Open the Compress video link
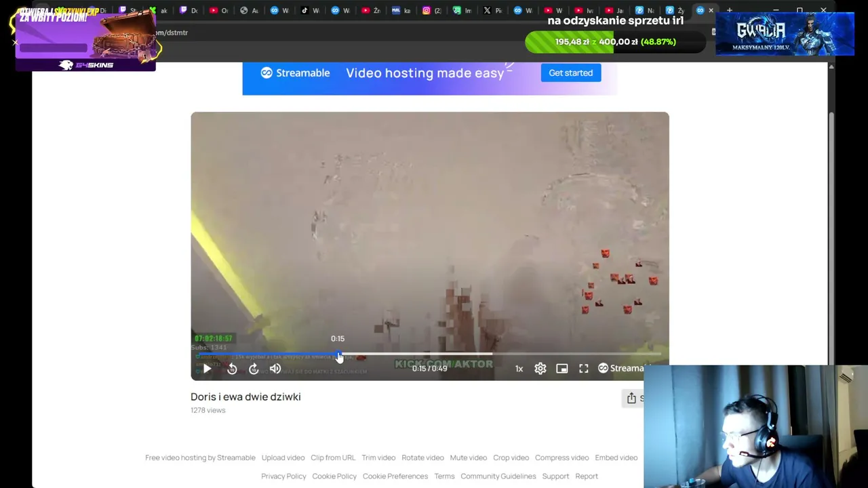The height and width of the screenshot is (488, 868). pos(561,457)
